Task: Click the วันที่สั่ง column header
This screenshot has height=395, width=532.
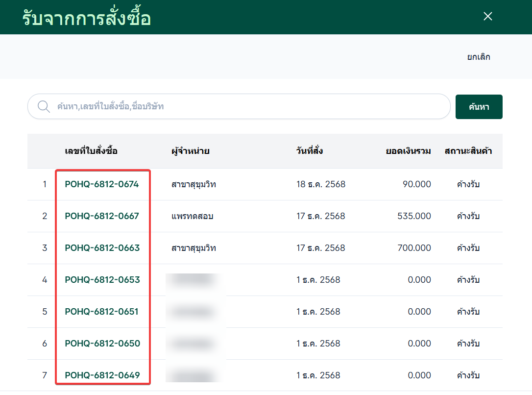Action: (310, 150)
